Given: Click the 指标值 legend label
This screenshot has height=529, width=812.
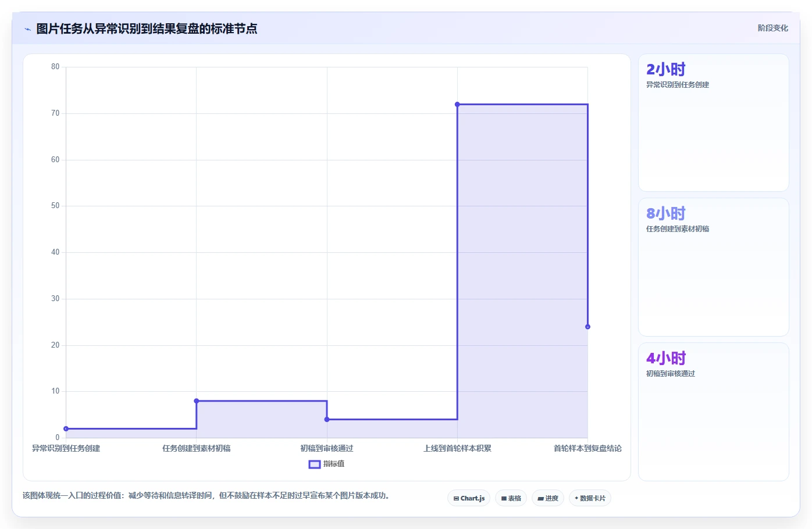Looking at the screenshot, I should 334,464.
